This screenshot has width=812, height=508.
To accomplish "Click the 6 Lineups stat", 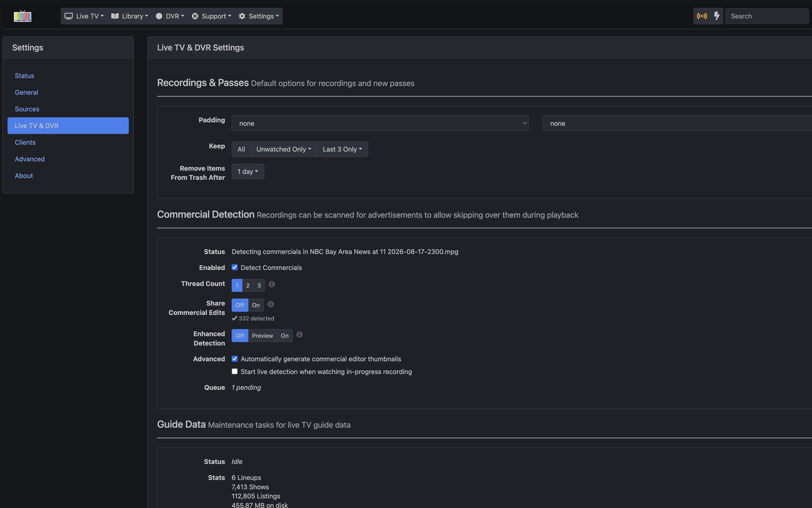I will (x=246, y=477).
